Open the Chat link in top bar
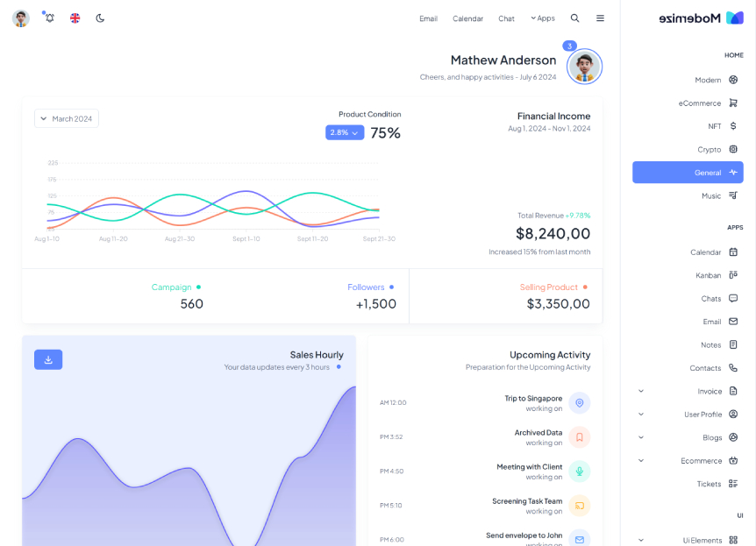Screen dimensions: 756x546 coord(506,18)
